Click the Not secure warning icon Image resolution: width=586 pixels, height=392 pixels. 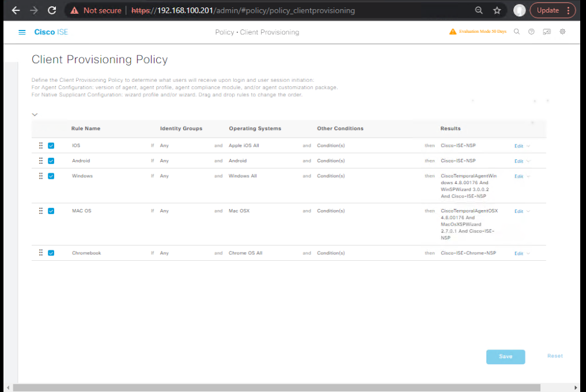pos(74,10)
